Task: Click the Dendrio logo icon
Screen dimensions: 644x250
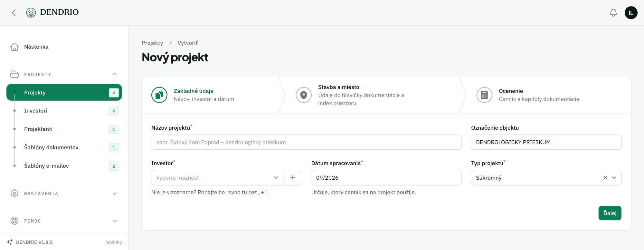Action: tap(31, 13)
